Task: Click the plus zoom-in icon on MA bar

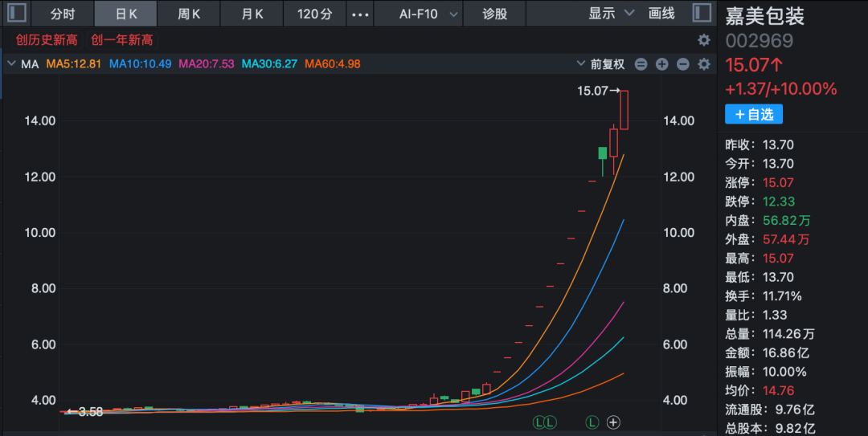Action: click(661, 64)
